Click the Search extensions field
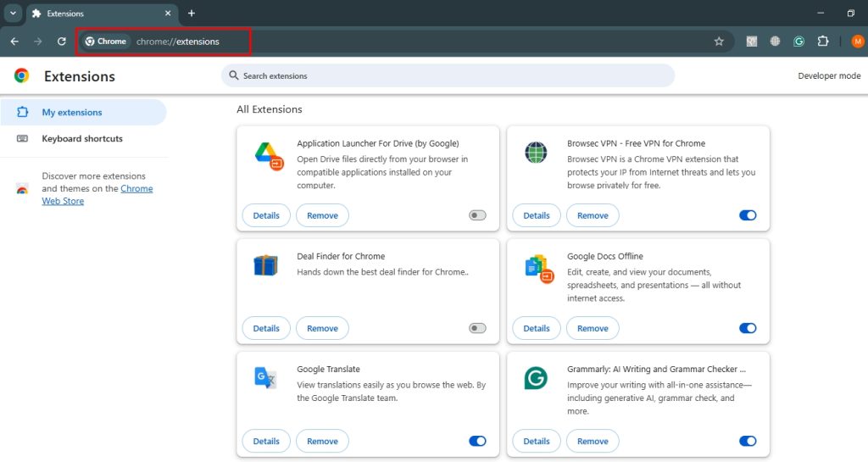The width and height of the screenshot is (868, 462). coord(448,75)
